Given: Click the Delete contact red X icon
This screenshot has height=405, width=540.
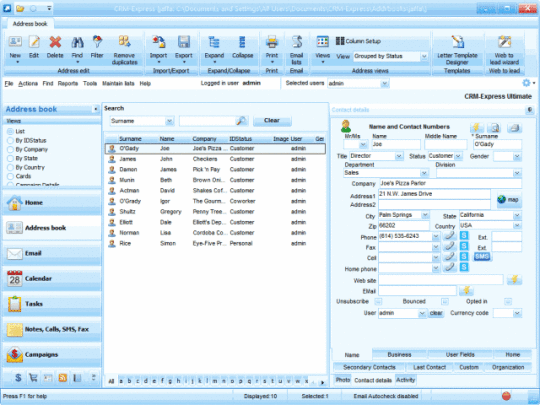Looking at the screenshot, I should [x=55, y=42].
